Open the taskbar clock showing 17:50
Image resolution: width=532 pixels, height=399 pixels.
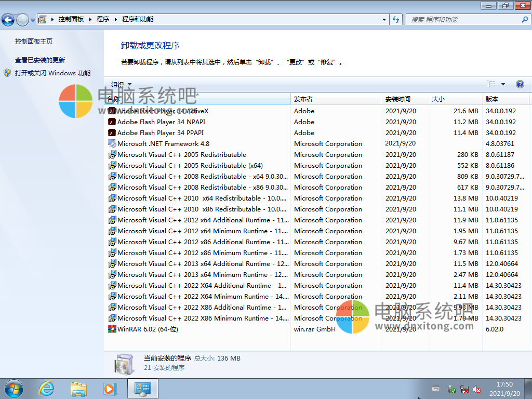[504, 389]
